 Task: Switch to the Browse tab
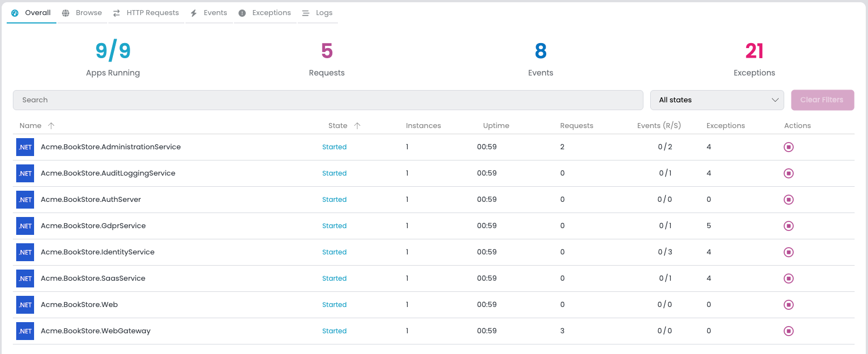82,12
